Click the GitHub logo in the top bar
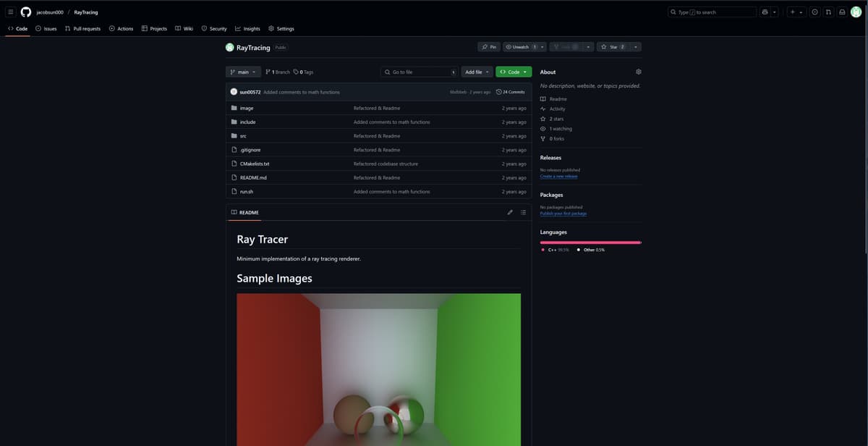868x446 pixels. point(26,12)
